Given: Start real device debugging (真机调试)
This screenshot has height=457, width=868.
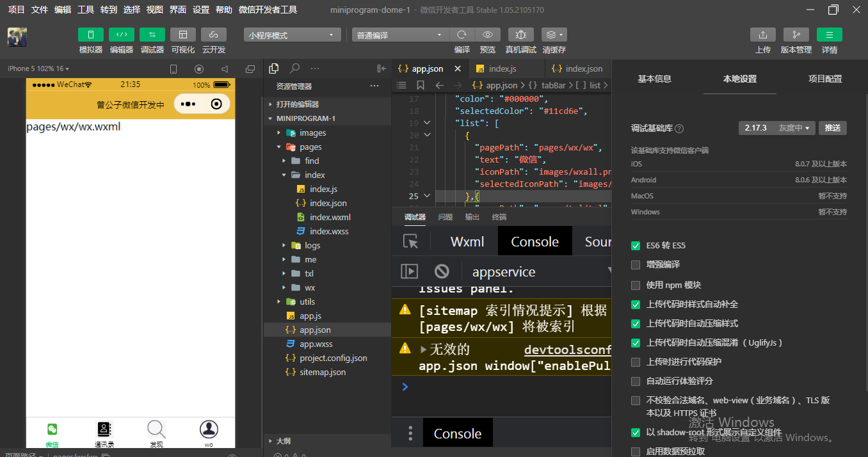Looking at the screenshot, I should pyautogui.click(x=521, y=35).
